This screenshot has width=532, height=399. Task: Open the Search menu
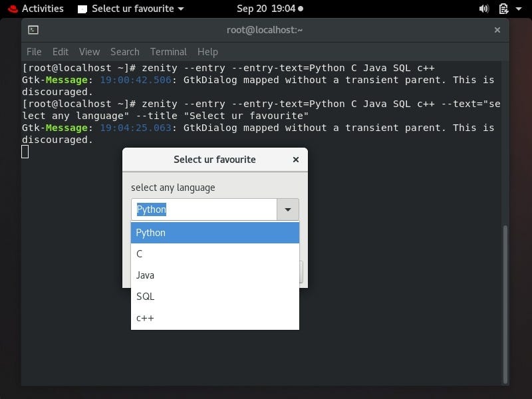coord(124,51)
